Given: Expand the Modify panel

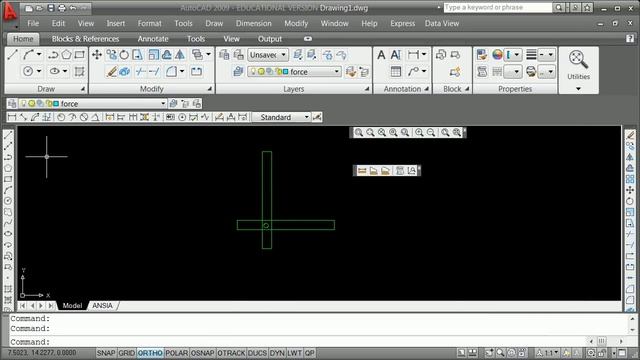Looking at the screenshot, I should coord(209,89).
